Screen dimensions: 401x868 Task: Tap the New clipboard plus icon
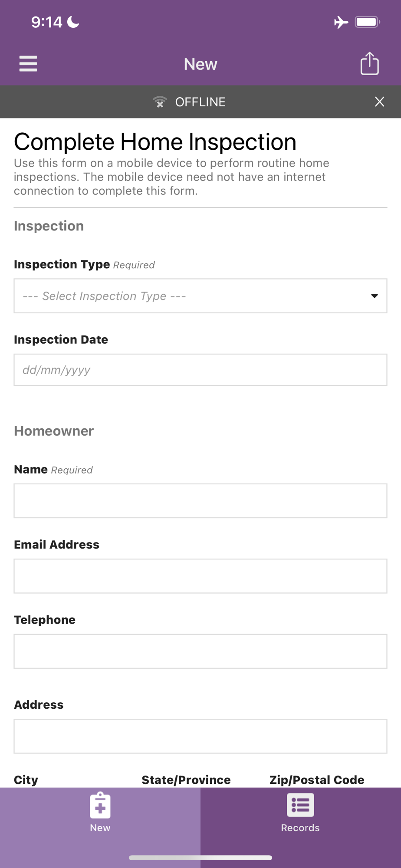[x=100, y=806]
